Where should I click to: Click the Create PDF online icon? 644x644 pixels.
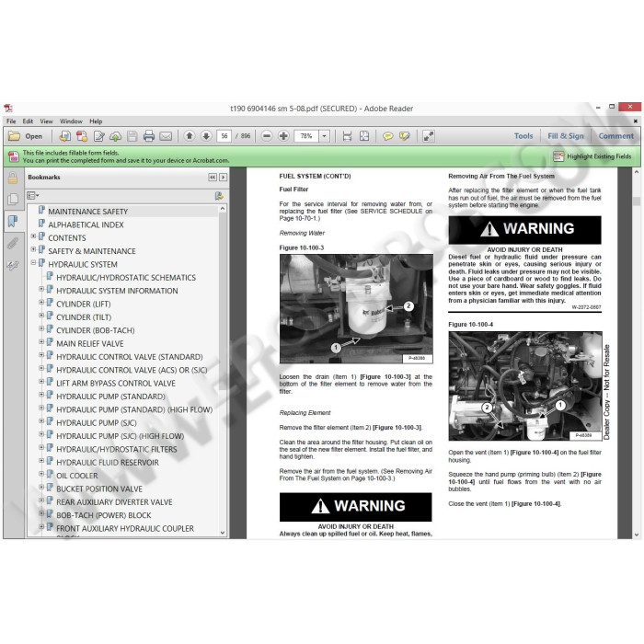tap(65, 136)
